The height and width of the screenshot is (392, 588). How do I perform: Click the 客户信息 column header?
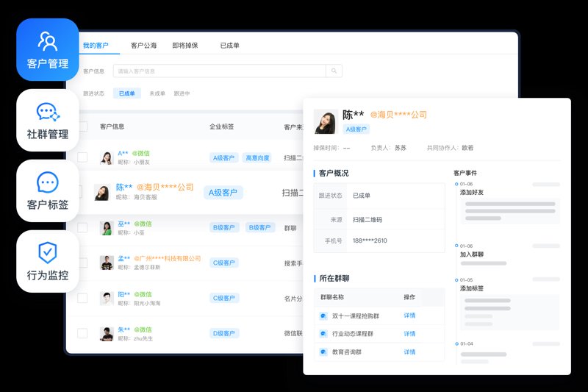[x=112, y=126]
